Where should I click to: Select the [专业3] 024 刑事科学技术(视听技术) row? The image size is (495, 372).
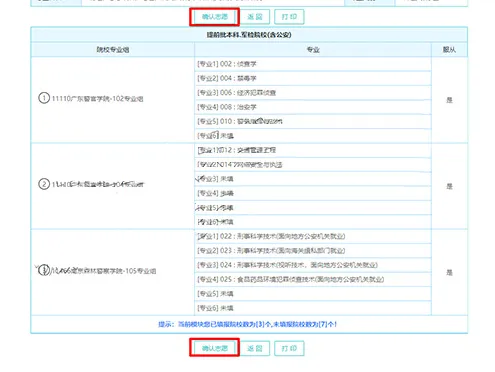point(313,265)
